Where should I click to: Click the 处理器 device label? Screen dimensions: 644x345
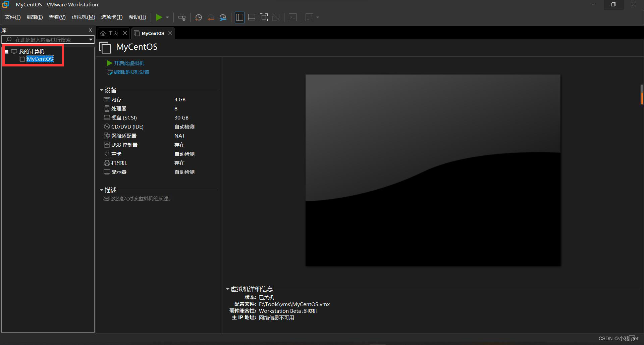[x=119, y=109]
